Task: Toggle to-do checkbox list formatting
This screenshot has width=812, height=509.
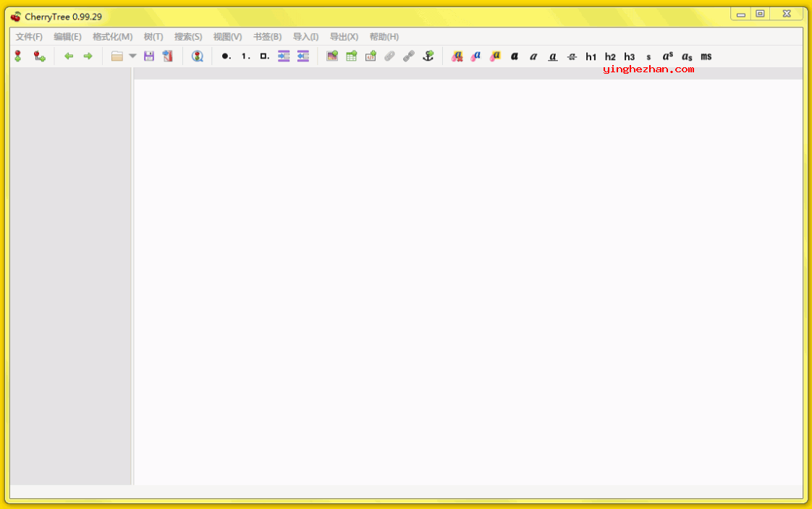Action: click(x=265, y=56)
